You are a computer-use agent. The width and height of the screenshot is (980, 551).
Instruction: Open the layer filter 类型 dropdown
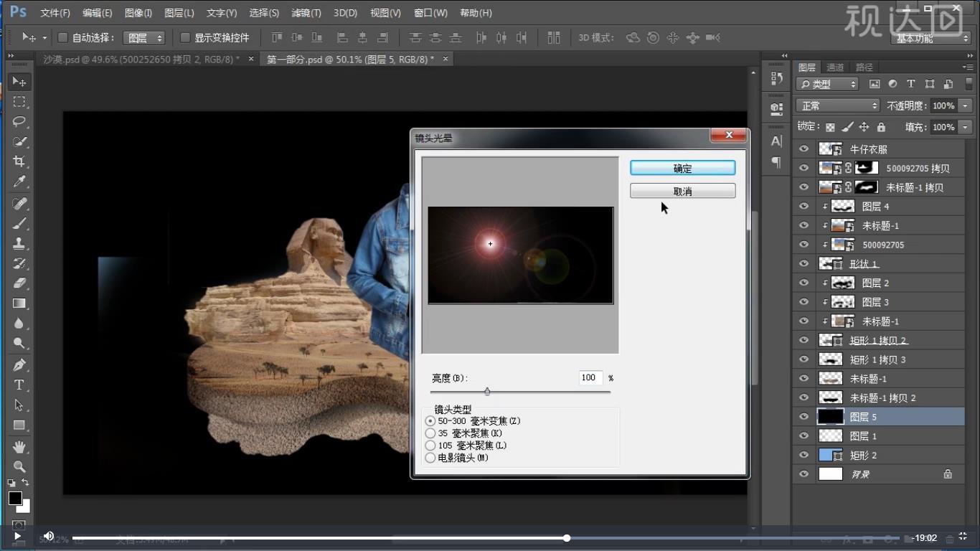(827, 84)
